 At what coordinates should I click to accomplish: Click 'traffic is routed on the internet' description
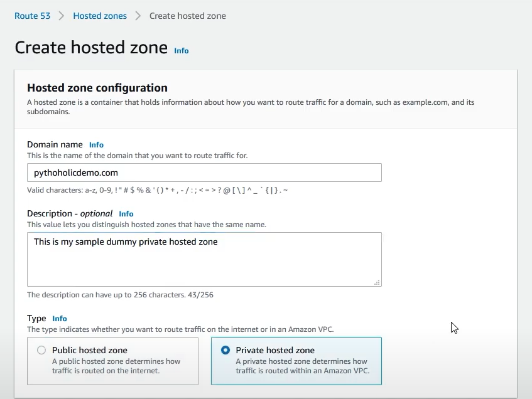106,371
